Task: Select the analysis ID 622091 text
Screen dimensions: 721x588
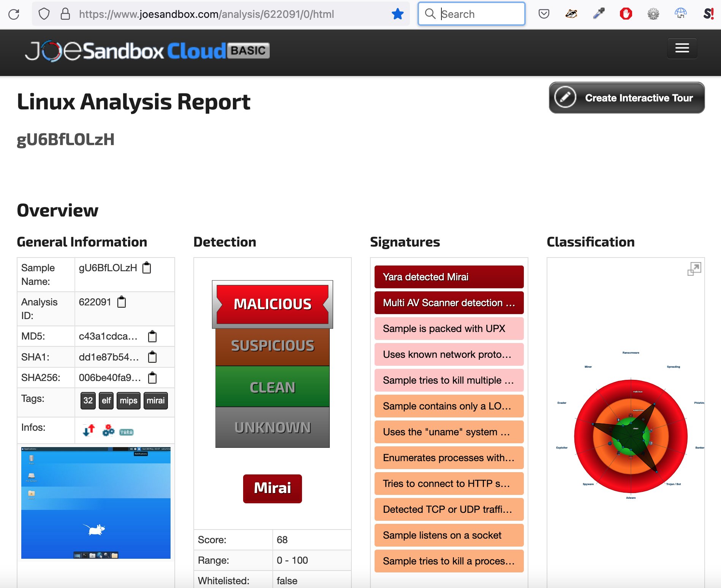Action: (95, 302)
